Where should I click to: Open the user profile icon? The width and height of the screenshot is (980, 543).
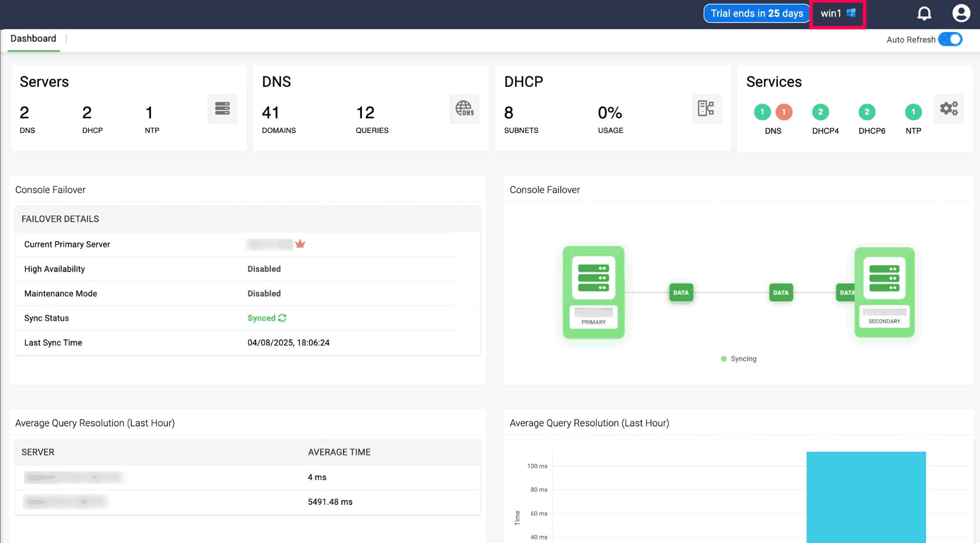click(961, 14)
